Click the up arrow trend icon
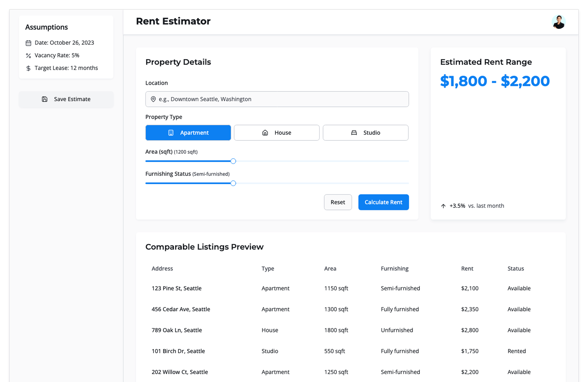Image resolution: width=588 pixels, height=382 pixels. 443,206
